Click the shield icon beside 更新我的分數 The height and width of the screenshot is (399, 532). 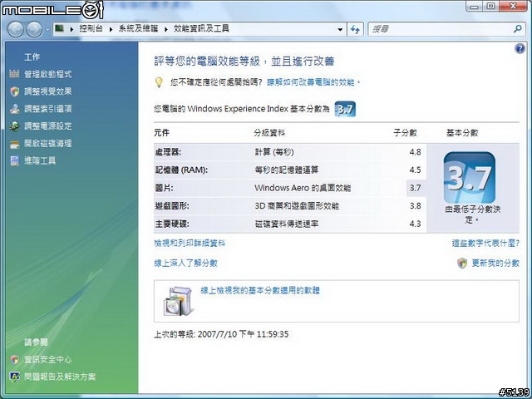tap(462, 264)
